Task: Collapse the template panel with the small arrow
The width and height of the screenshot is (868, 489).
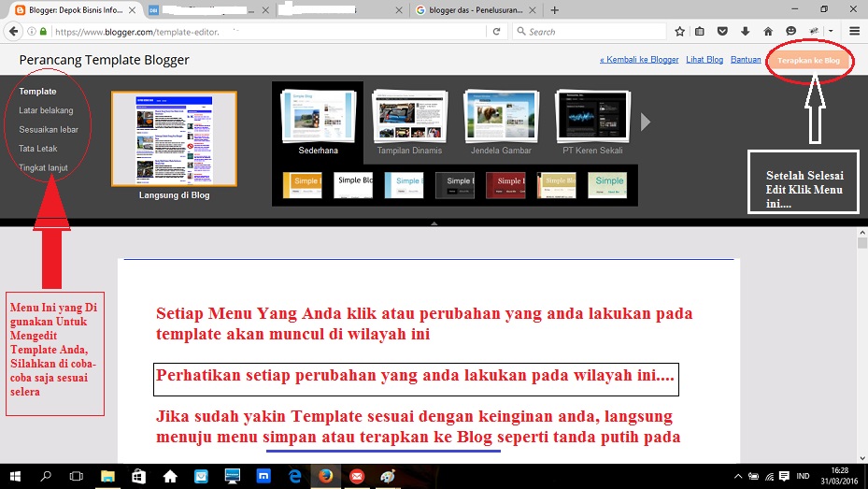Action: pos(434,223)
